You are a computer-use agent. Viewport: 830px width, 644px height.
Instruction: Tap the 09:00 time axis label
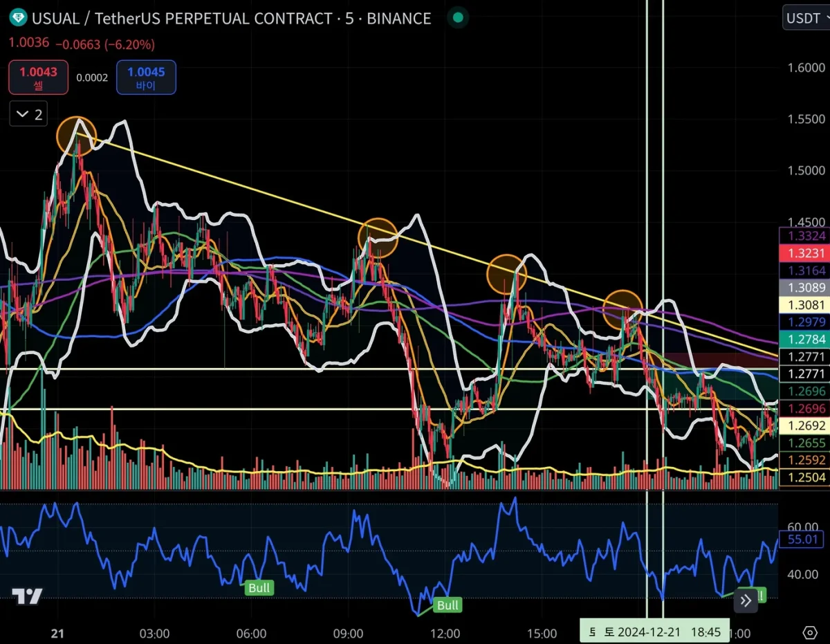[348, 633]
